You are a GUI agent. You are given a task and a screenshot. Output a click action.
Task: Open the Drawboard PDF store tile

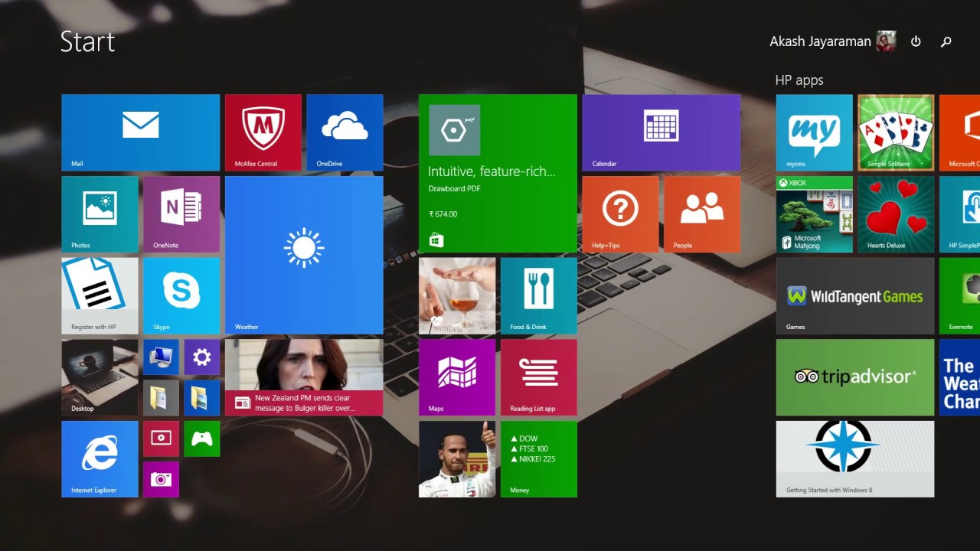[x=498, y=173]
